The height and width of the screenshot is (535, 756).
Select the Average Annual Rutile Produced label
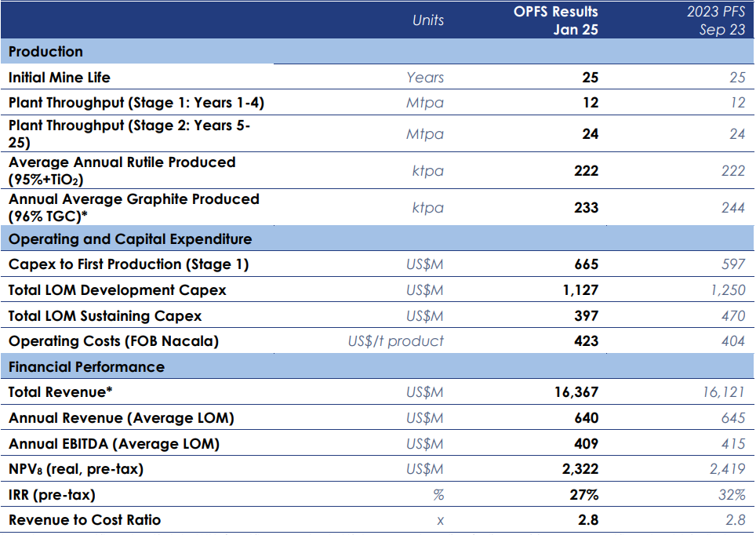pyautogui.click(x=122, y=171)
